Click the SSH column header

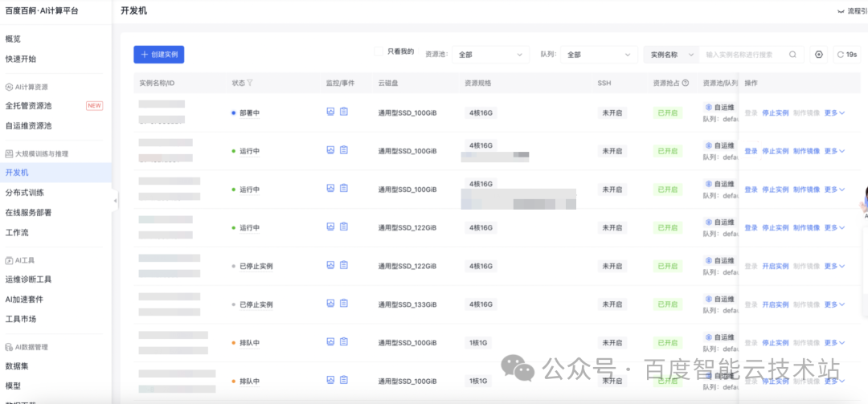(604, 83)
